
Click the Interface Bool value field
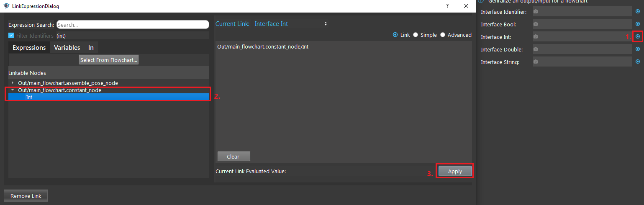click(x=582, y=24)
